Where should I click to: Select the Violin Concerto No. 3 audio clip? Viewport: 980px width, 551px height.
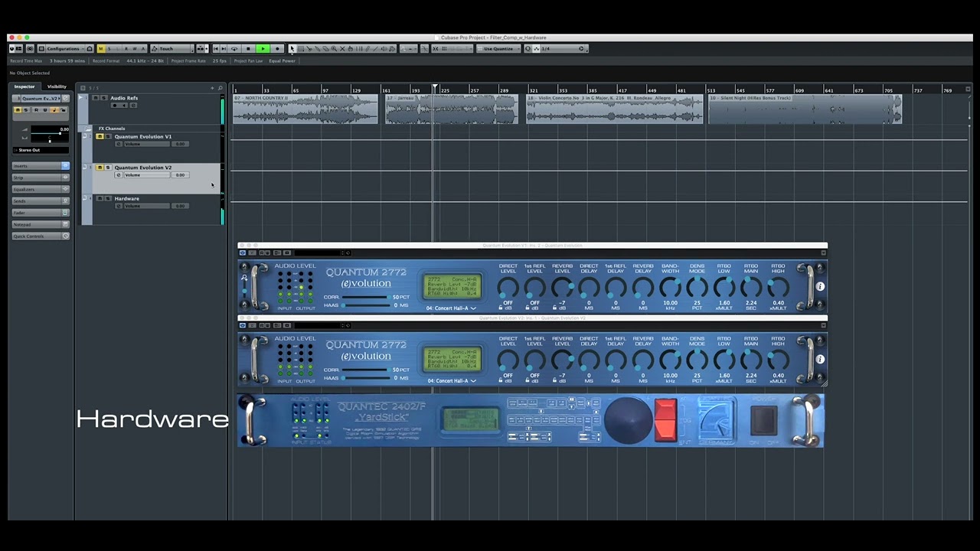click(615, 109)
